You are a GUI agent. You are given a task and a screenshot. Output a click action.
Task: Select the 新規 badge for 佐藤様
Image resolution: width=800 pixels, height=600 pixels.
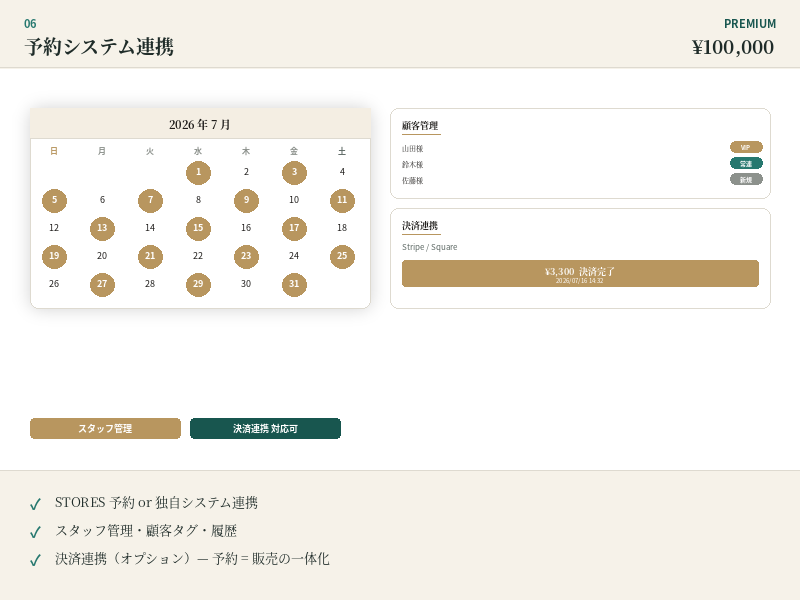746,180
